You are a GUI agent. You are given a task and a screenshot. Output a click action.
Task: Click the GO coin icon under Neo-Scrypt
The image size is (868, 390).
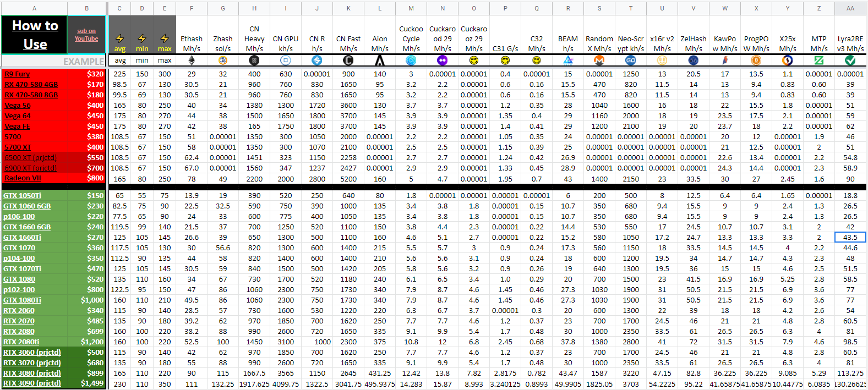(x=631, y=61)
